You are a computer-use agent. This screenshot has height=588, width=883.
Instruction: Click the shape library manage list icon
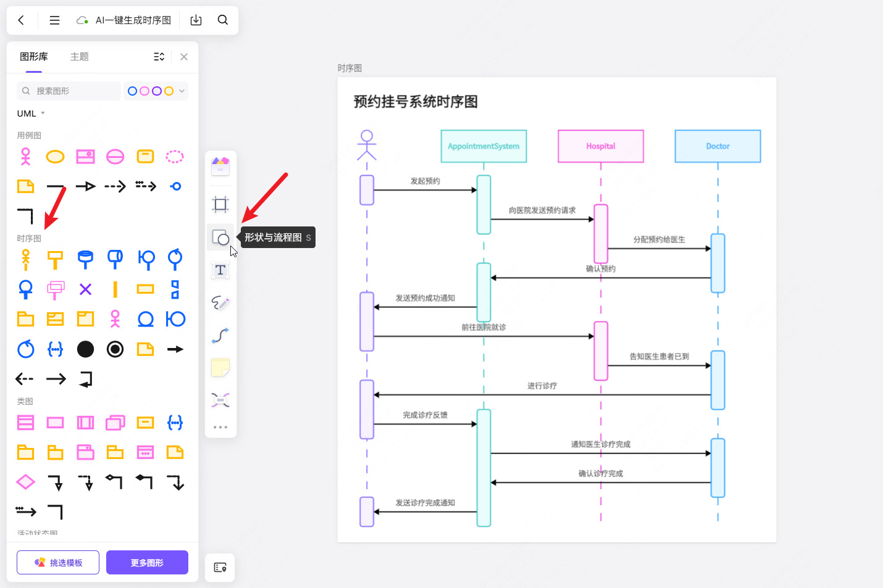[159, 57]
